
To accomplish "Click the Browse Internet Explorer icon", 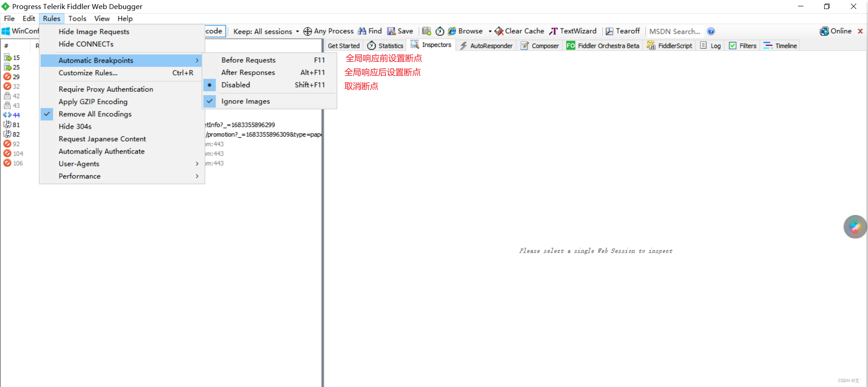I will point(452,31).
